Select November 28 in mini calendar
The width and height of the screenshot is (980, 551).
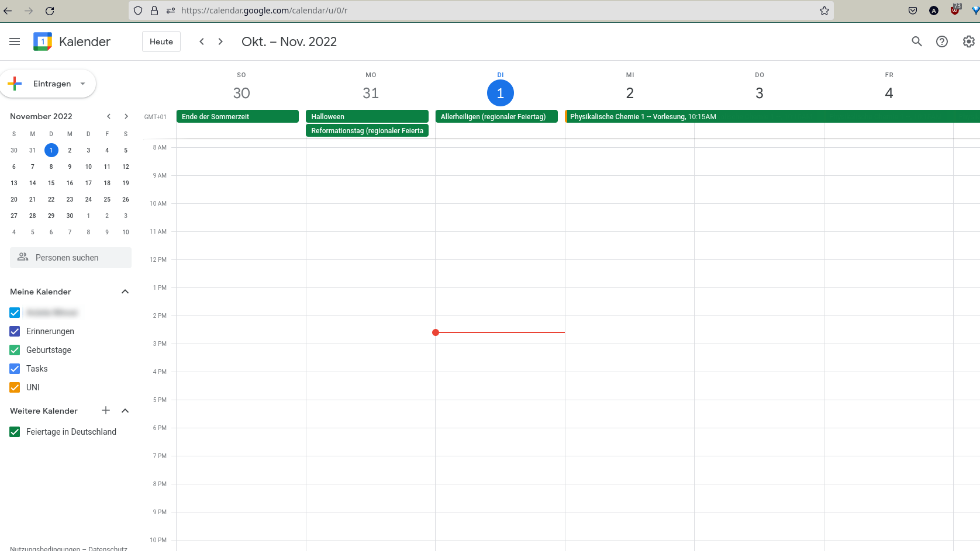(33, 216)
